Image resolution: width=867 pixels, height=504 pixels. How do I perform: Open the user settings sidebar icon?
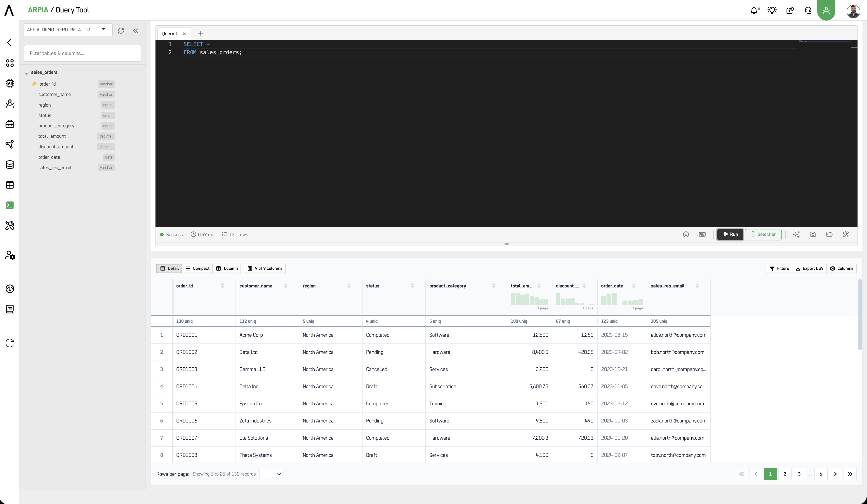coord(10,255)
